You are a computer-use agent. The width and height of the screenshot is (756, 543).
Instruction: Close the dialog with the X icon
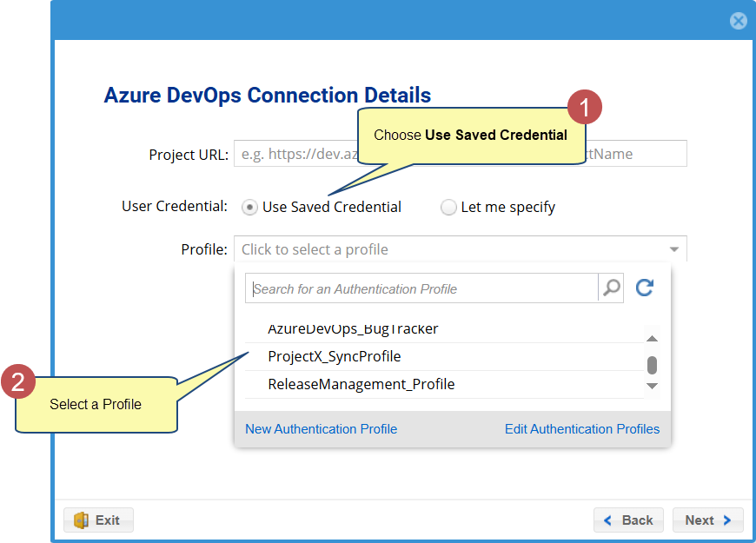[x=738, y=21]
